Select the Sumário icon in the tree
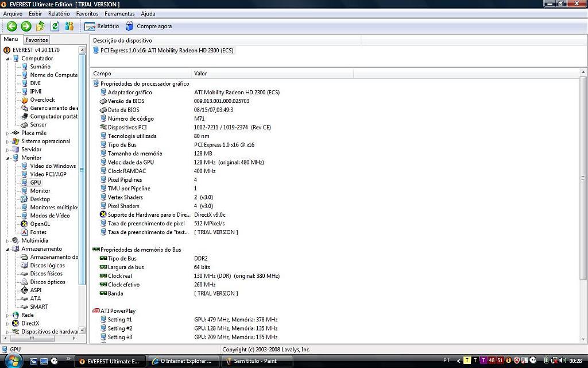This screenshot has width=588, height=368. pos(24,67)
